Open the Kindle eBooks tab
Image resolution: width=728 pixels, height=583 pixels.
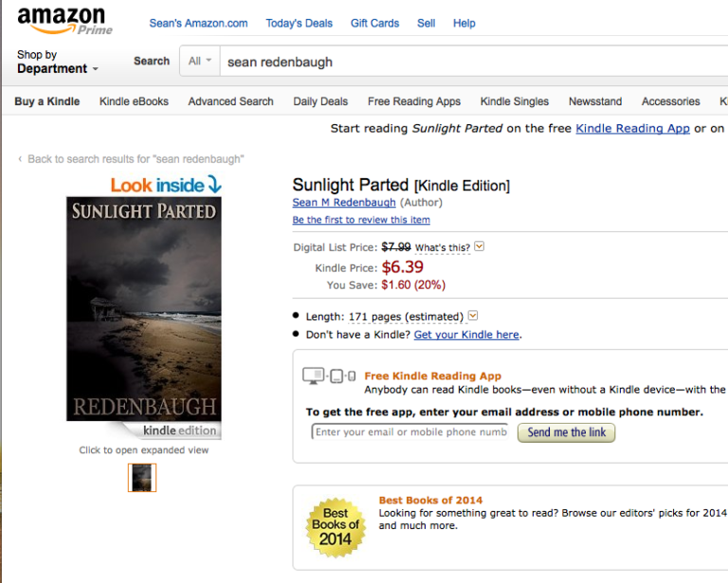click(x=134, y=101)
